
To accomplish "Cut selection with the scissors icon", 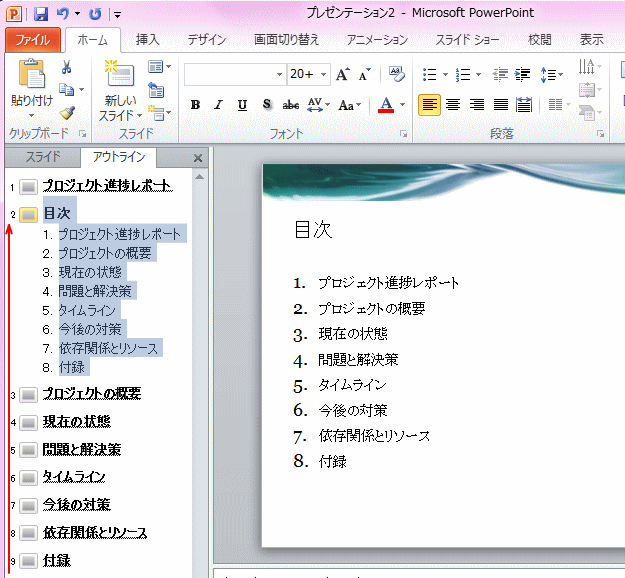I will pos(67,67).
